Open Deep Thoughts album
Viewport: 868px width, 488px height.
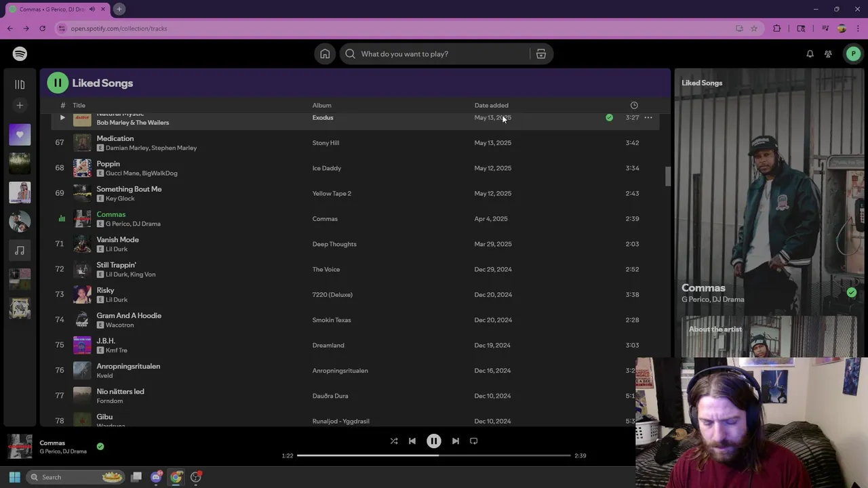click(334, 244)
